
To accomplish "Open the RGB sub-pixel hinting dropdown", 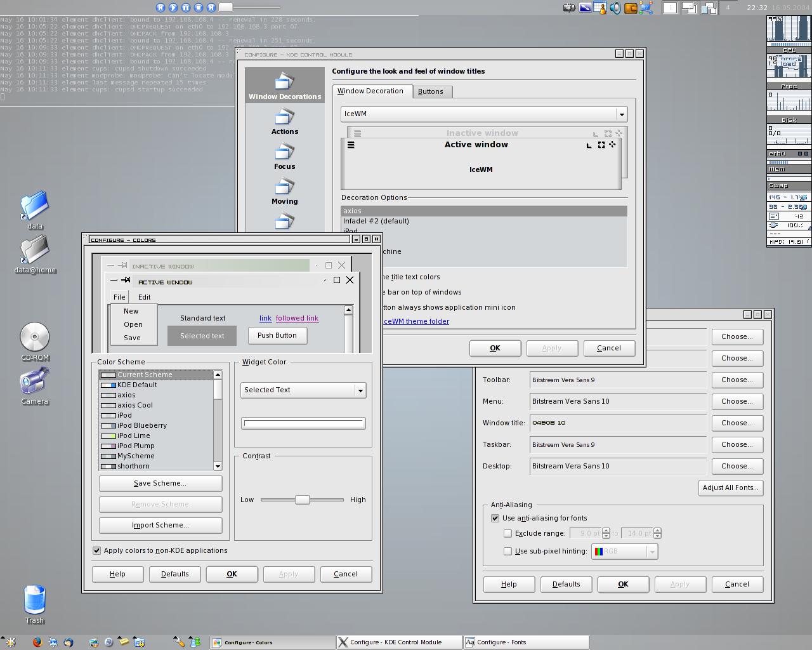I will point(624,552).
